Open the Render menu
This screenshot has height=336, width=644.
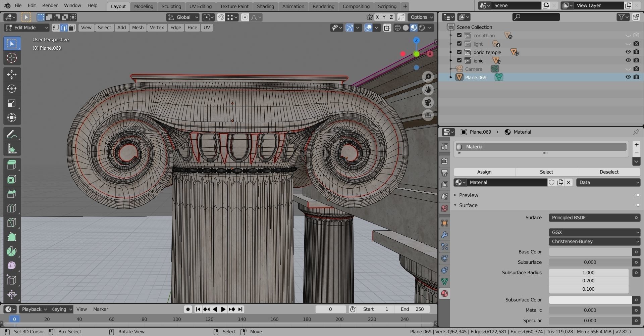coord(50,5)
